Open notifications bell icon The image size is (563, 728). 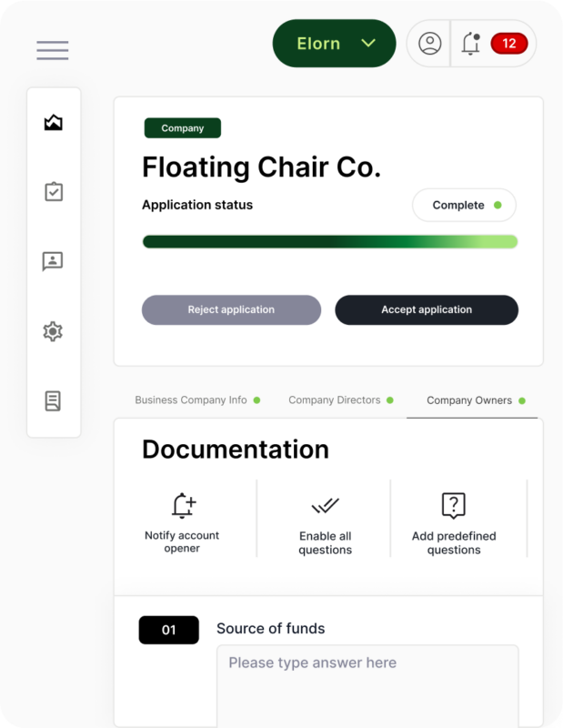[471, 44]
